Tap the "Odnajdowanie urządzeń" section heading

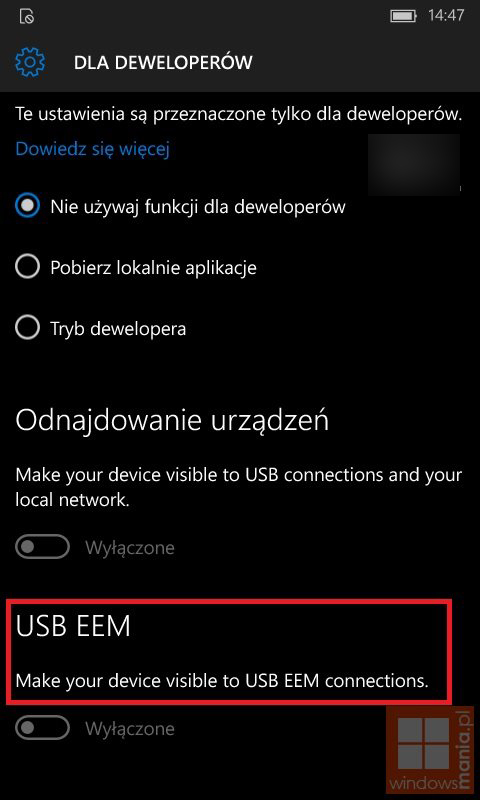coord(172,421)
